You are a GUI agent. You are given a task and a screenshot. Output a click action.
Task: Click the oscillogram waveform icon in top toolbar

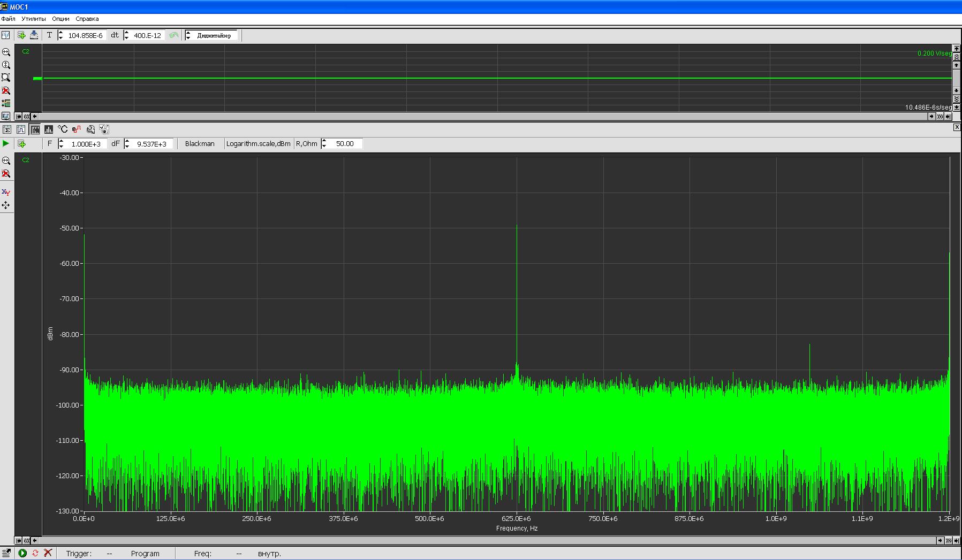click(5, 35)
